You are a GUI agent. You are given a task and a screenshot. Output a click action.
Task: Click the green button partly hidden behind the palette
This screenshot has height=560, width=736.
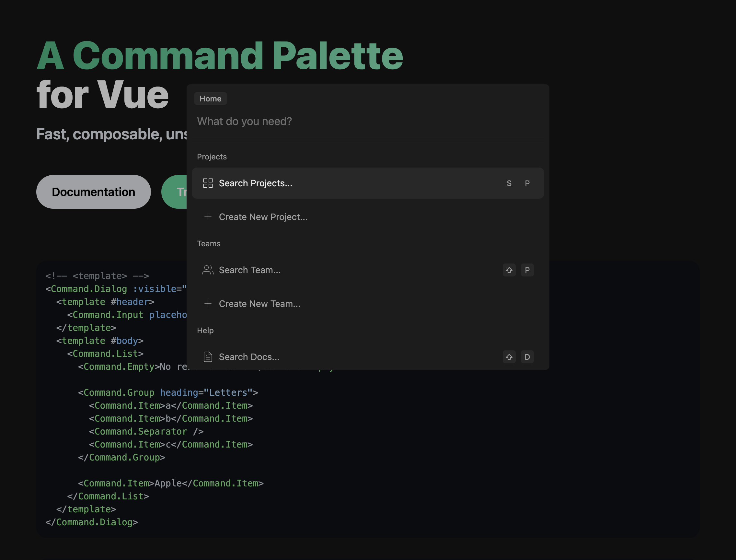click(x=174, y=192)
